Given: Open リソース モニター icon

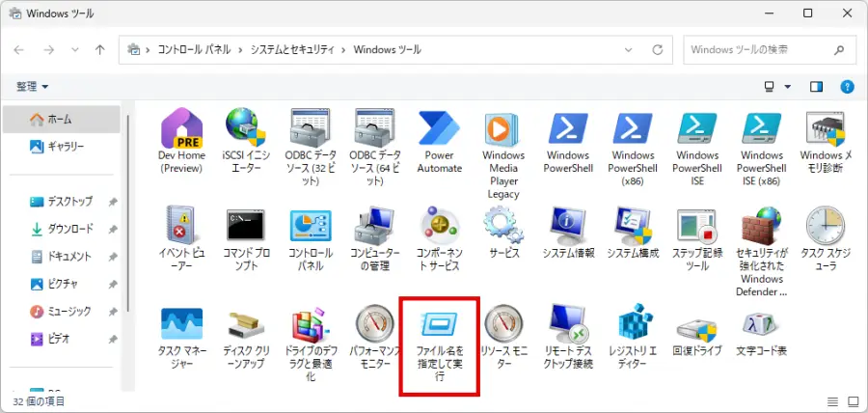Looking at the screenshot, I should click(503, 324).
